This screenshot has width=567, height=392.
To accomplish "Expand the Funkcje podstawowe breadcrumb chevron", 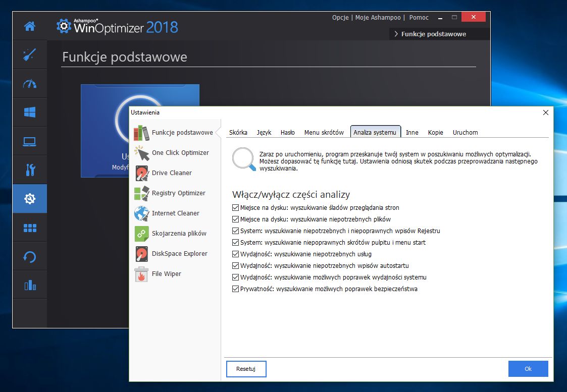I will [x=396, y=34].
